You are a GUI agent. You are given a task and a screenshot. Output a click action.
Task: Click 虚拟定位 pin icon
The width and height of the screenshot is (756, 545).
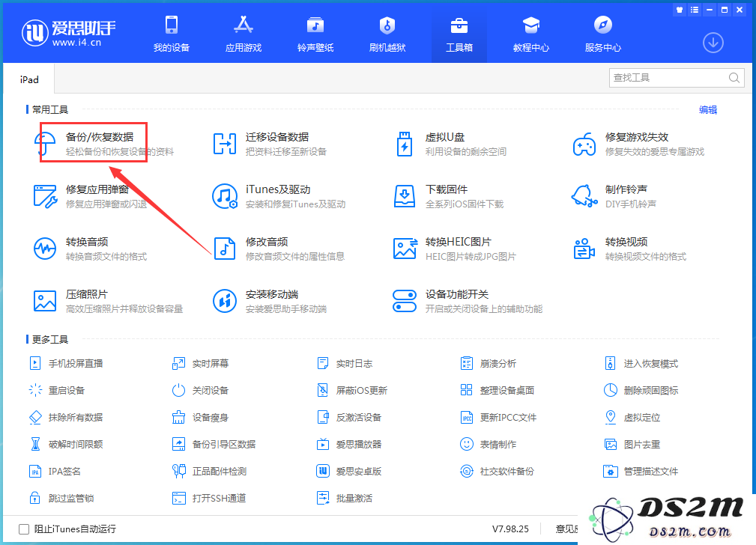pos(611,417)
